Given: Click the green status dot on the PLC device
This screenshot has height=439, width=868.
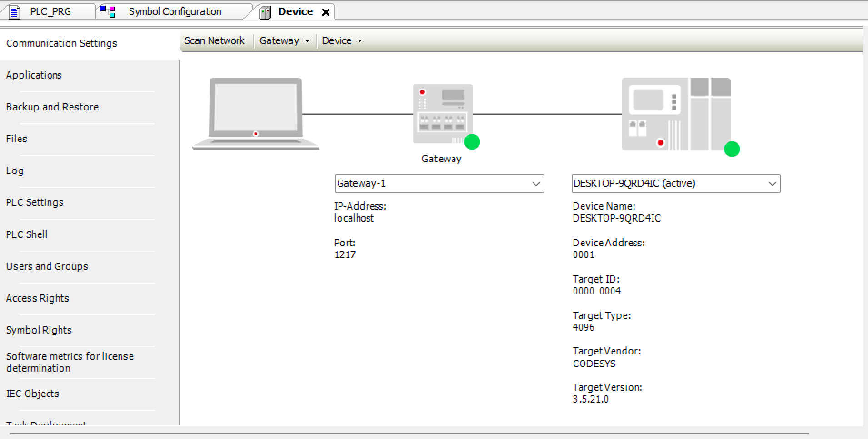Looking at the screenshot, I should pyautogui.click(x=732, y=149).
